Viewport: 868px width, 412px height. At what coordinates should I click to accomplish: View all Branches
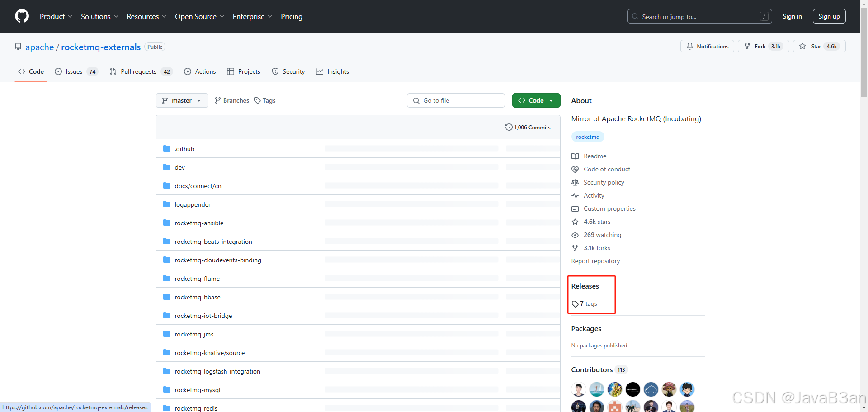[232, 100]
